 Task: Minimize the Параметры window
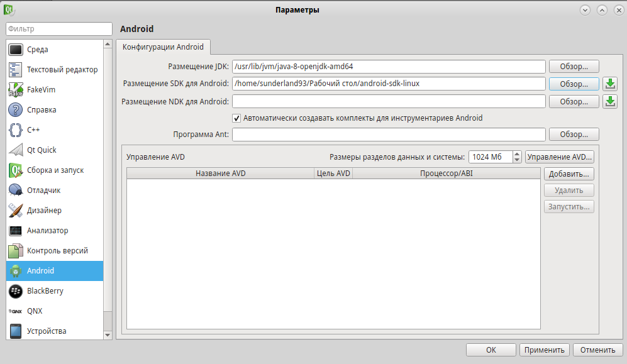(x=585, y=10)
